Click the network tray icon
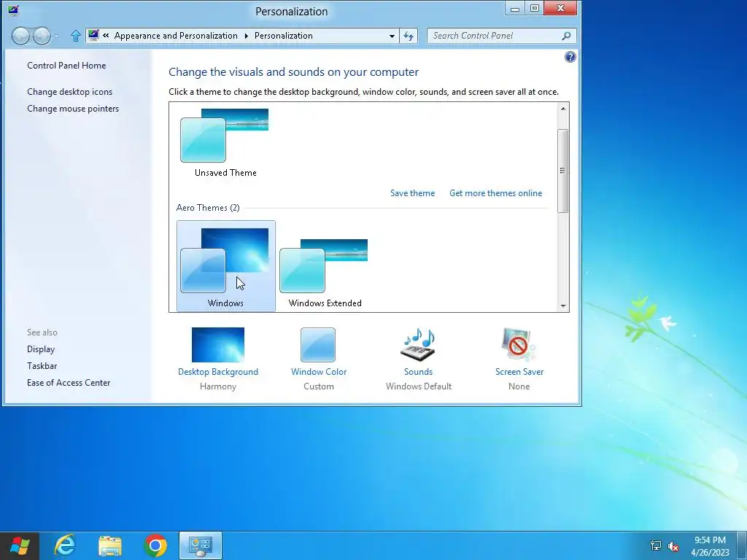747x560 pixels. 656,545
